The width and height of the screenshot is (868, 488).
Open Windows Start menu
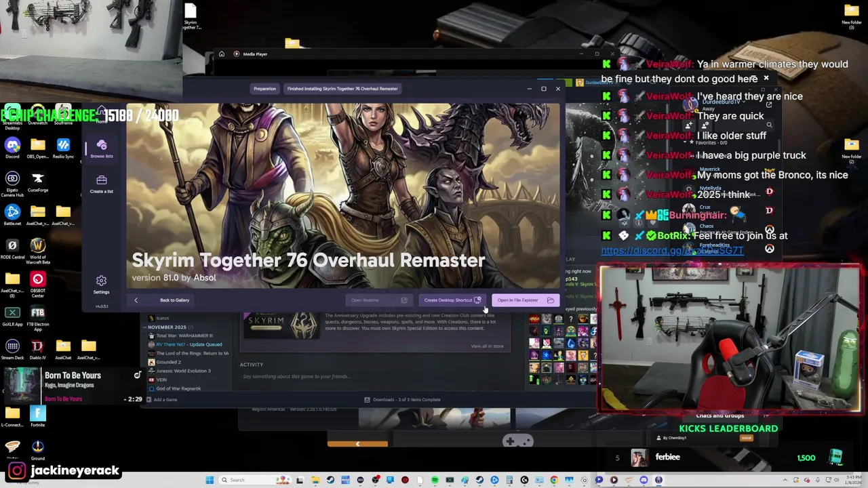coord(210,481)
